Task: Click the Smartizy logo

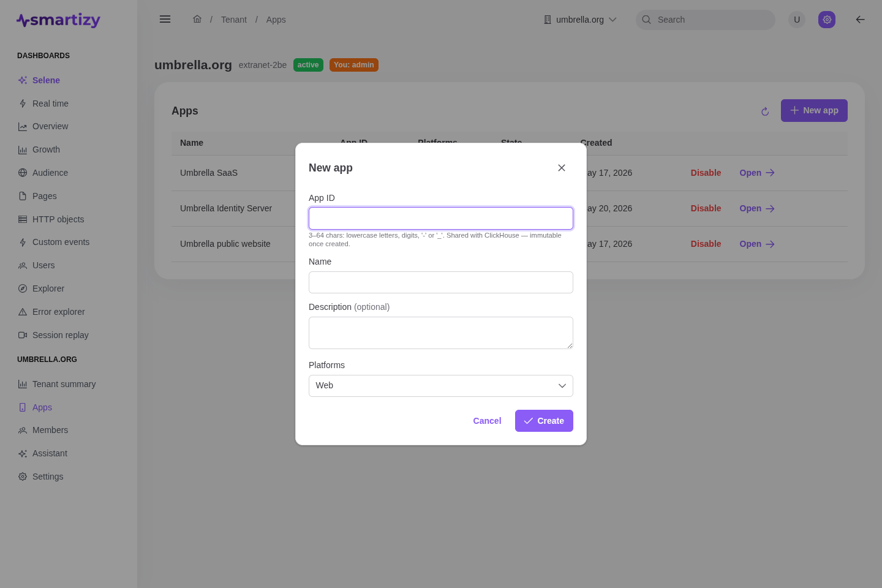Action: click(x=58, y=20)
